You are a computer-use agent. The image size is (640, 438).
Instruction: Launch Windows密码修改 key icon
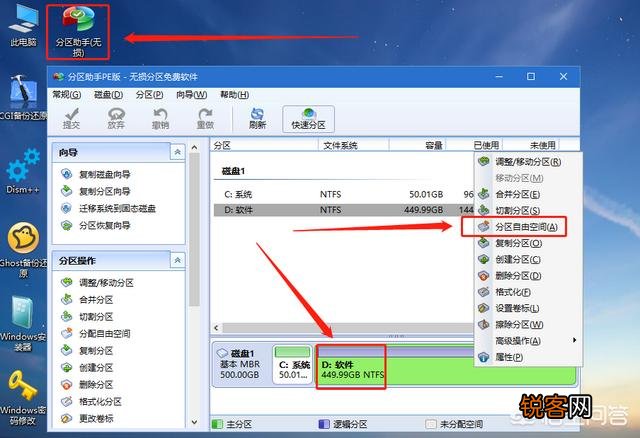click(23, 398)
